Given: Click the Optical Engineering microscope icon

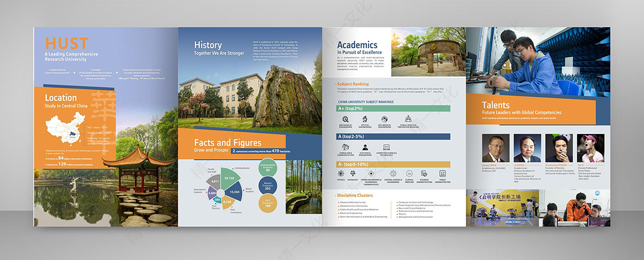Looking at the screenshot, I should click(365, 119).
